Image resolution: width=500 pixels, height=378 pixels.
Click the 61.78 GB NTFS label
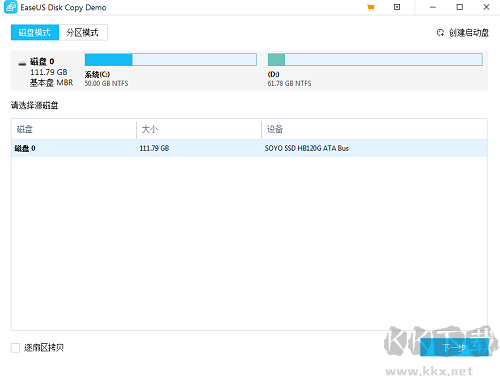(x=289, y=83)
